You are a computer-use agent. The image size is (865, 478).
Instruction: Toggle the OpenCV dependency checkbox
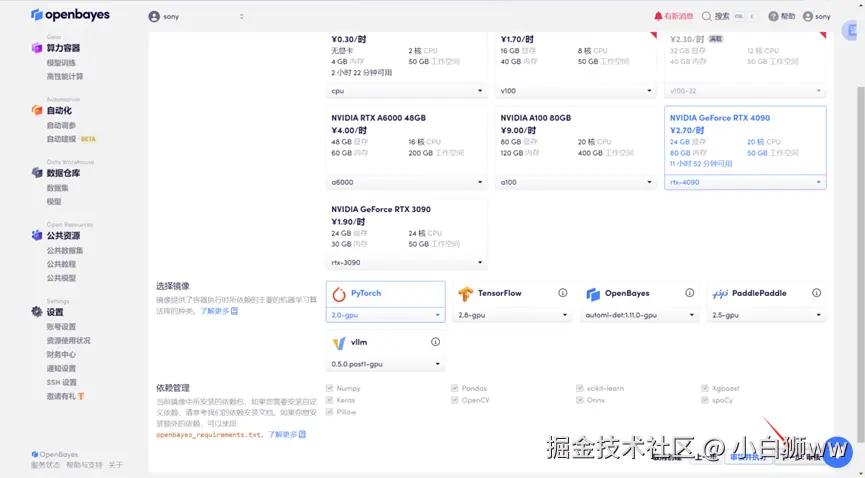click(455, 400)
